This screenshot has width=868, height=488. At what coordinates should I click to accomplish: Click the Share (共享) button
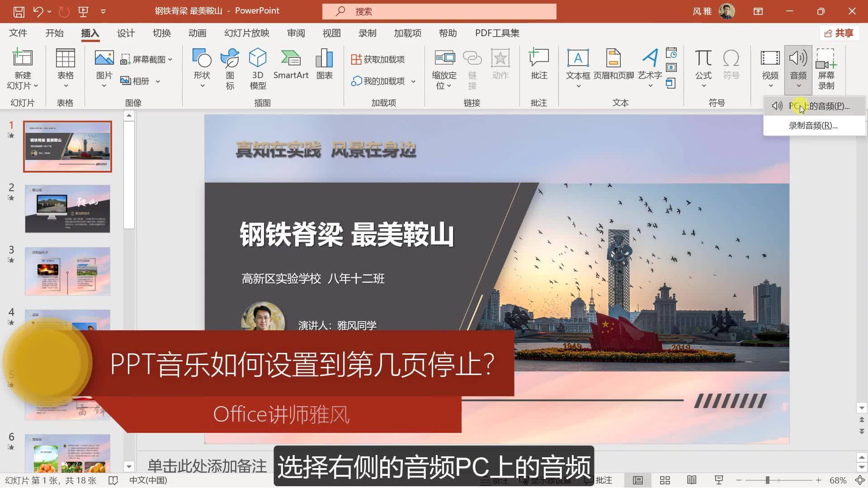839,33
